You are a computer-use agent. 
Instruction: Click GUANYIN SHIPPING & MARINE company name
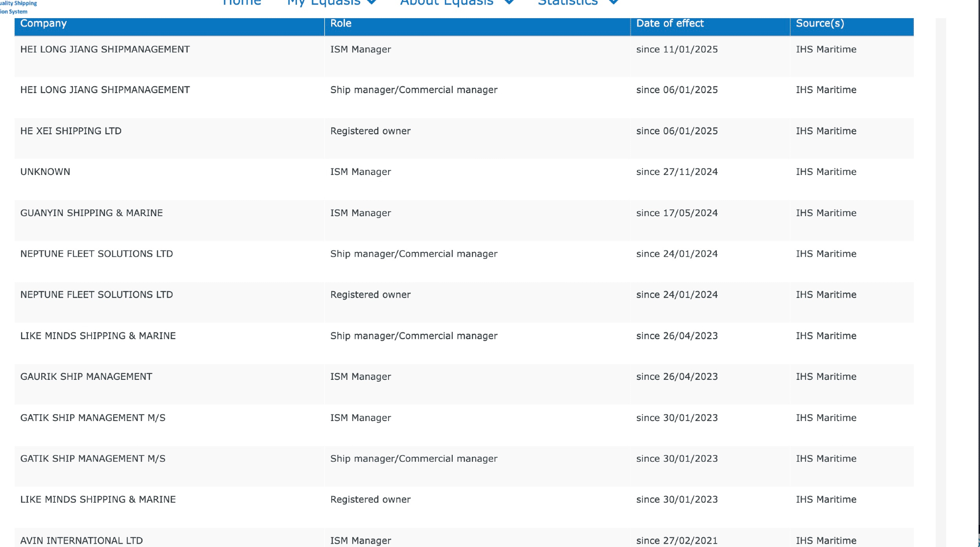tap(91, 213)
